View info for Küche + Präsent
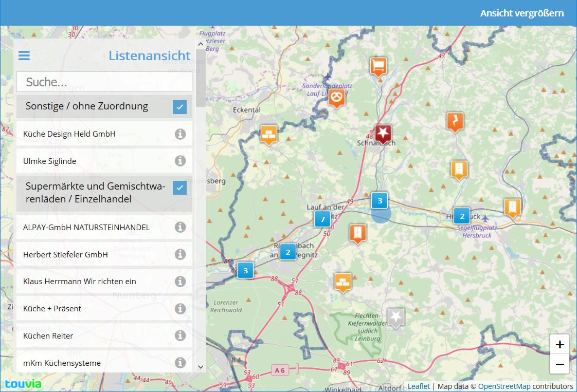The width and height of the screenshot is (577, 392). pyautogui.click(x=180, y=309)
